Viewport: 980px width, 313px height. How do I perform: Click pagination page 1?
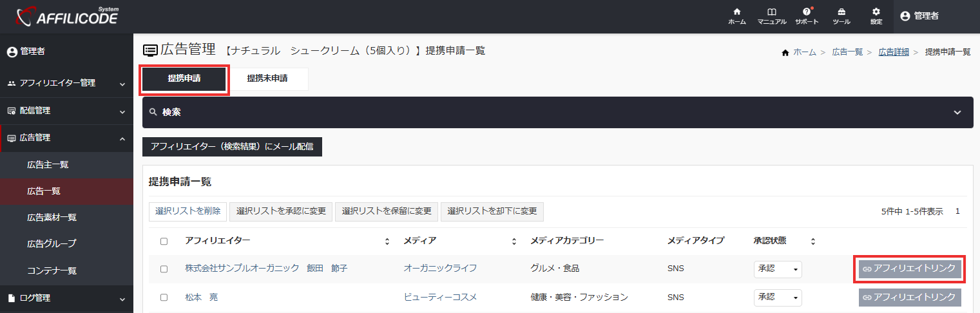[957, 211]
